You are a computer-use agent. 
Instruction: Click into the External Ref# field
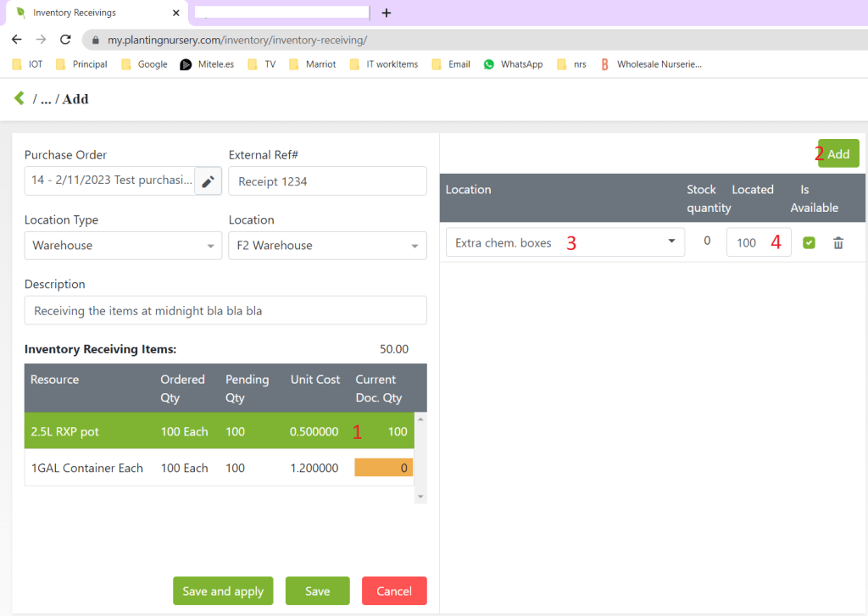[327, 181]
